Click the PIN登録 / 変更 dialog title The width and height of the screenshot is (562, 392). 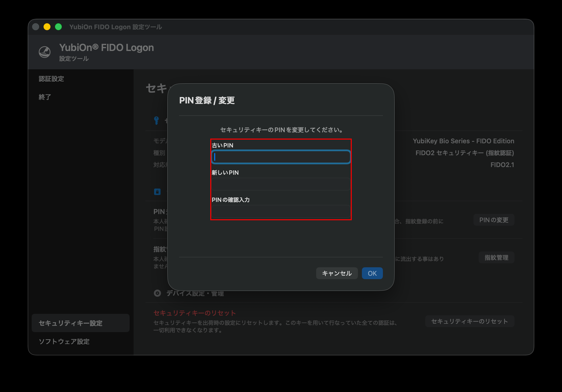[207, 100]
